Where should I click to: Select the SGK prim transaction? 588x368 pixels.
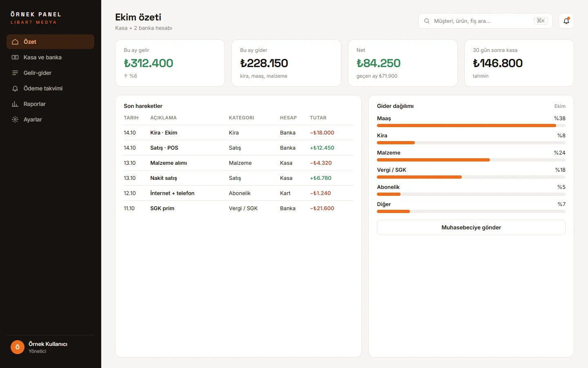[x=238, y=208]
